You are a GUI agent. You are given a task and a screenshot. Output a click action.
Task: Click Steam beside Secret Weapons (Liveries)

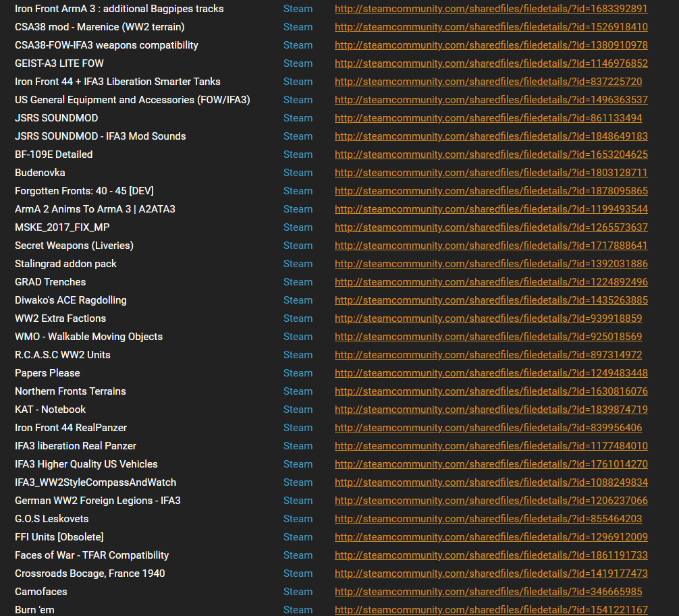(298, 246)
